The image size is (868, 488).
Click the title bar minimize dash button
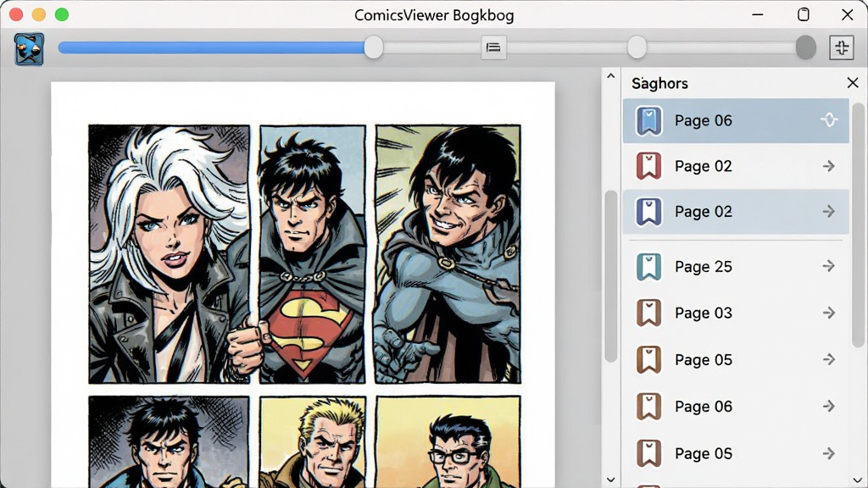pos(758,14)
